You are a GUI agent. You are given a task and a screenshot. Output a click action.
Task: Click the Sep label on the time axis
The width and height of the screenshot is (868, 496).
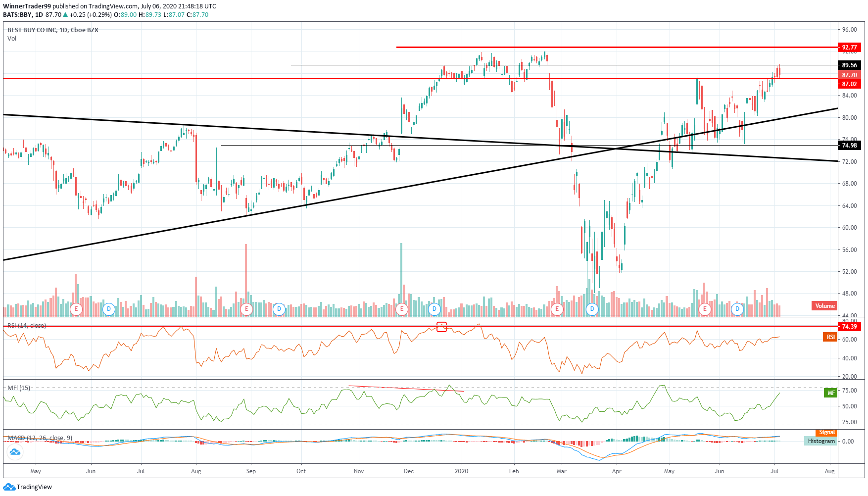click(x=251, y=471)
